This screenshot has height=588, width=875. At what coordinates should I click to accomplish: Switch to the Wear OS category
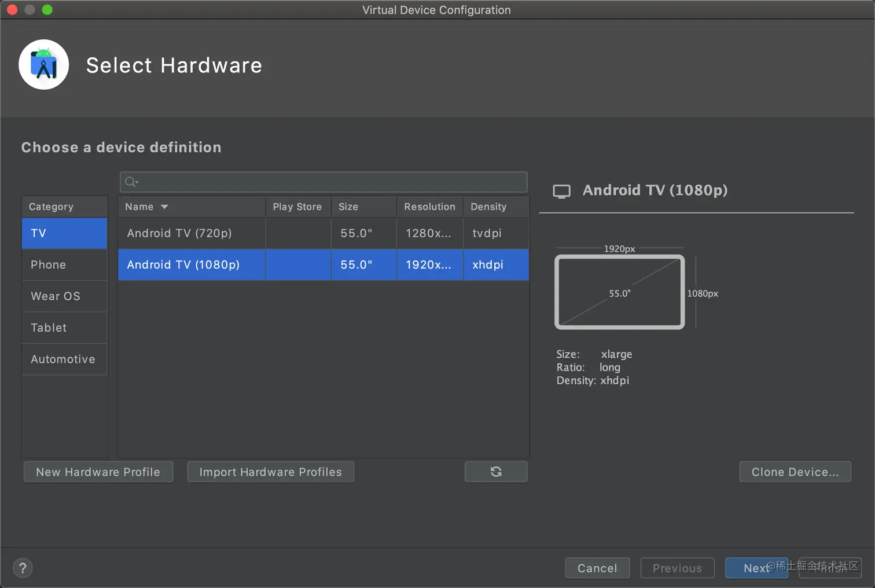click(64, 296)
